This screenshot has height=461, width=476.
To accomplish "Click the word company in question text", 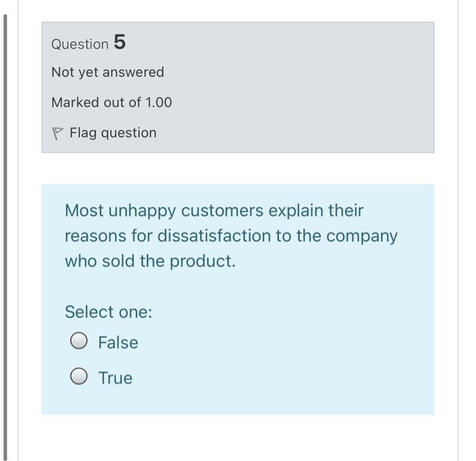I will click(362, 236).
